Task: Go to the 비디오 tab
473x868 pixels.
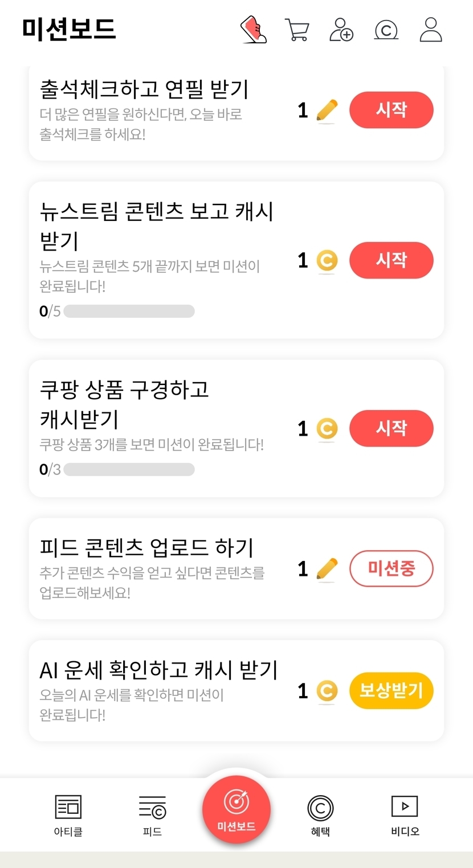Action: pos(405,816)
